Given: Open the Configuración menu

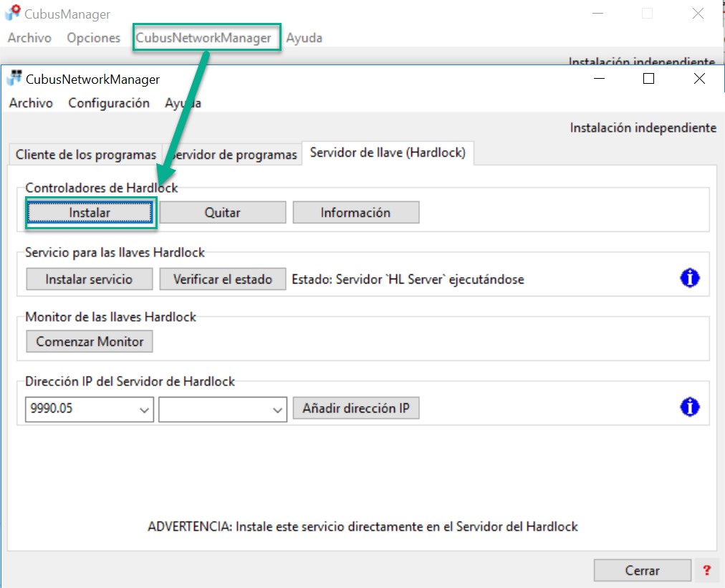Looking at the screenshot, I should (109, 103).
